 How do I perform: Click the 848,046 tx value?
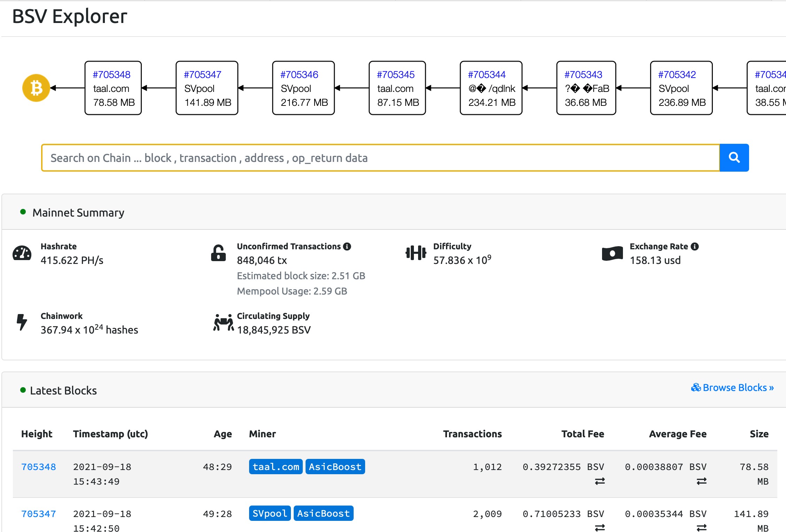point(262,260)
